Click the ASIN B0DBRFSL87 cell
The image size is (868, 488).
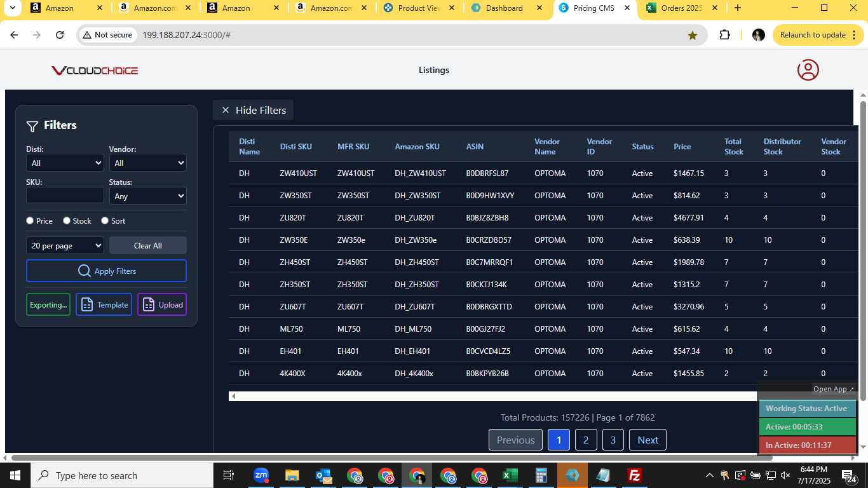(487, 173)
